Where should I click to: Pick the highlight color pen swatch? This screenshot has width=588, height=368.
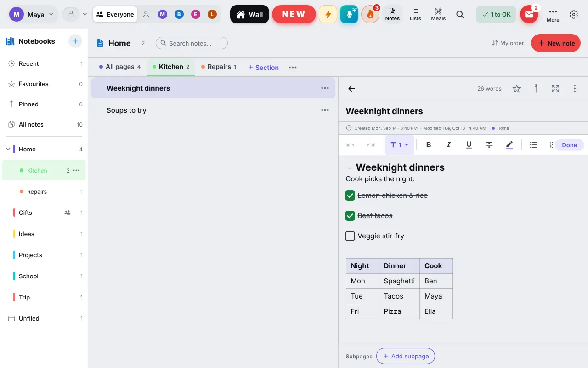509,145
